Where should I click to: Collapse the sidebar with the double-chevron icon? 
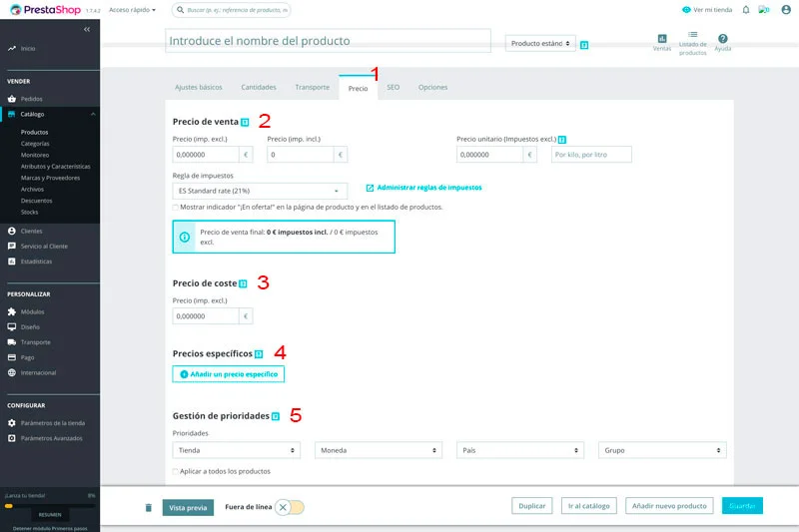[87, 30]
